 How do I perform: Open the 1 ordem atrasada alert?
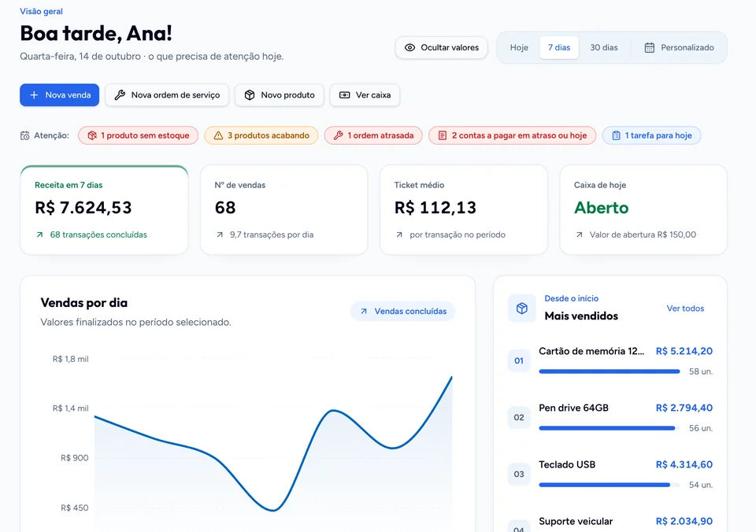(373, 135)
